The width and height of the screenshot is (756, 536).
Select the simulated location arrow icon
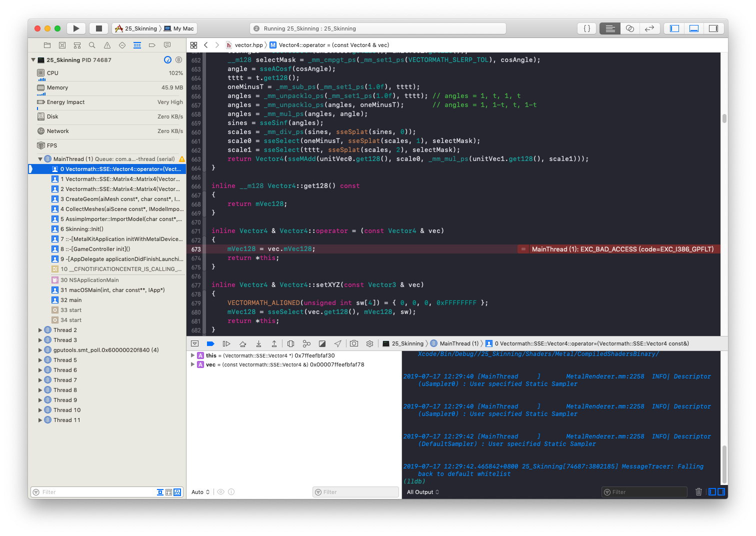pos(338,343)
